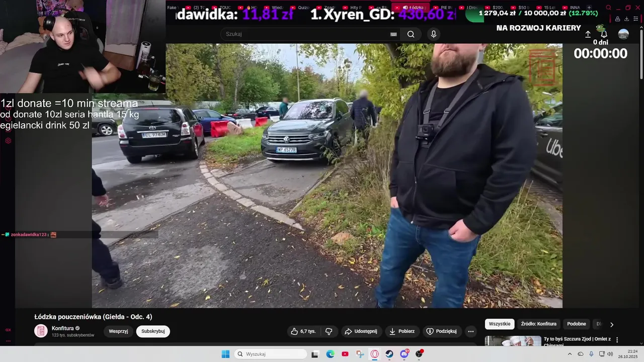This screenshot has height=362, width=644.
Task: Launch Microsoft Edge from the taskbar
Action: pos(330,354)
